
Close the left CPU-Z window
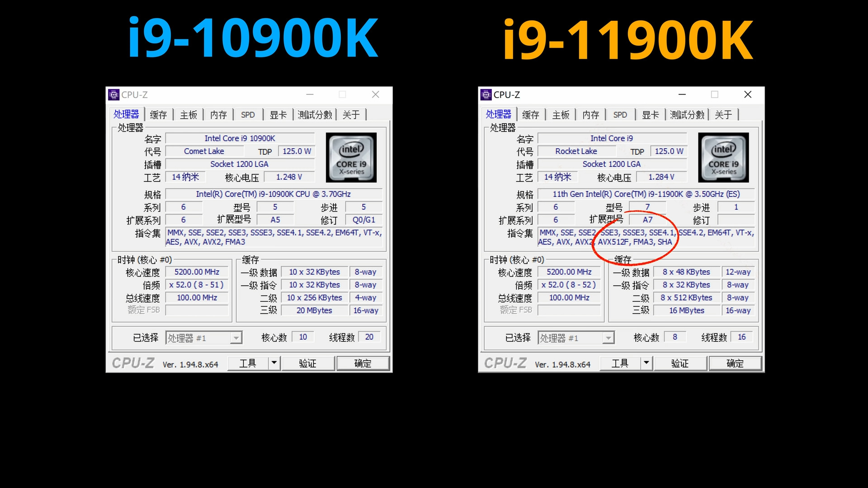[x=376, y=94]
